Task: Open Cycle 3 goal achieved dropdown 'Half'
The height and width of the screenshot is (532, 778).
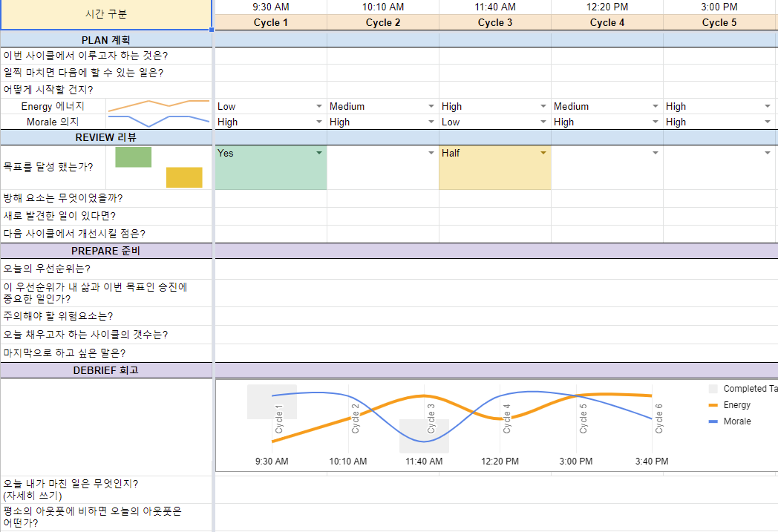Action: (x=543, y=153)
